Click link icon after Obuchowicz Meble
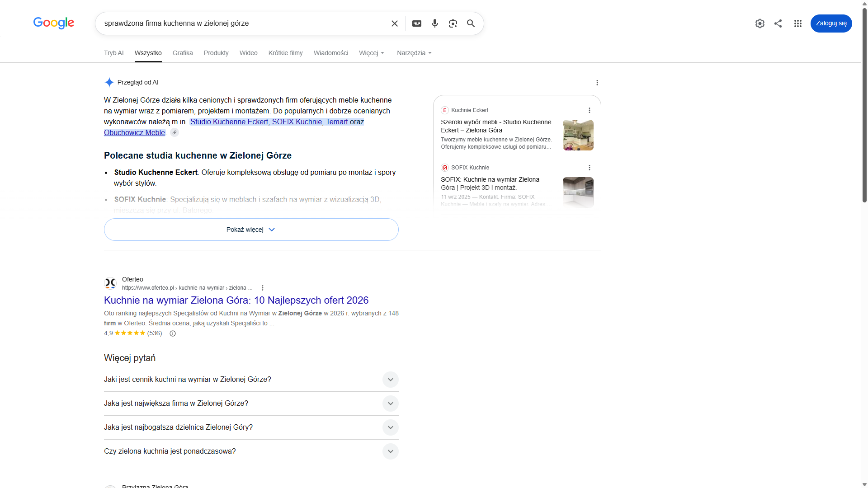The image size is (868, 488). click(x=175, y=132)
